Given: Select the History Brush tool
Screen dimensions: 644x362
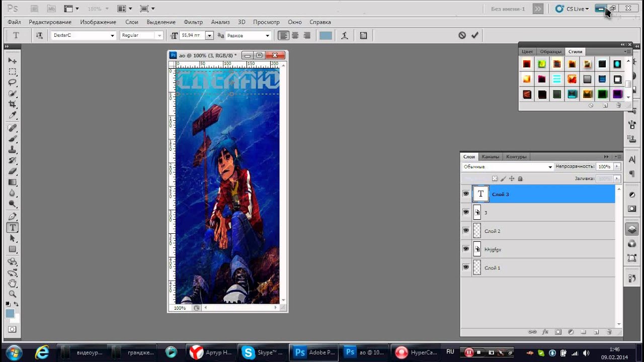Looking at the screenshot, I should pyautogui.click(x=13, y=161).
